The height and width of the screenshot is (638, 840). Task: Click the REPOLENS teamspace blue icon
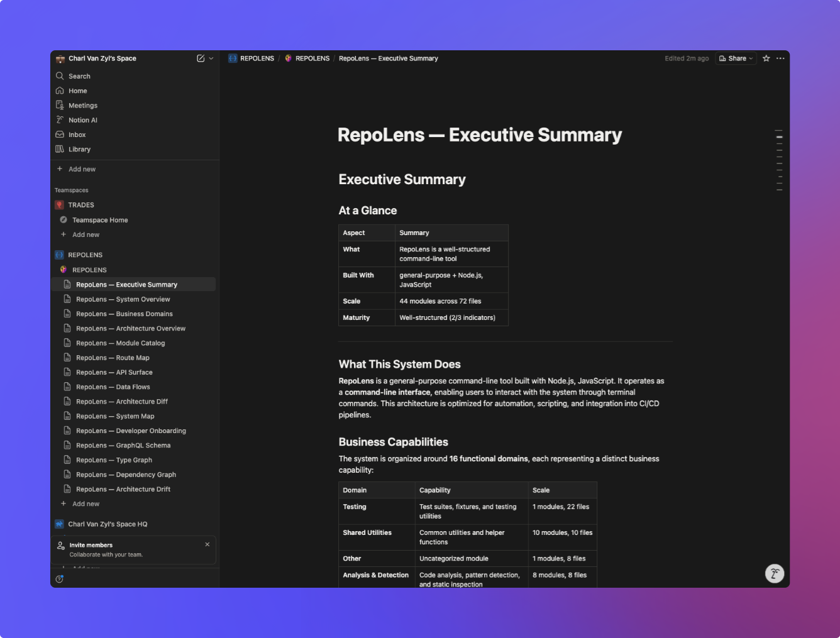pos(60,255)
